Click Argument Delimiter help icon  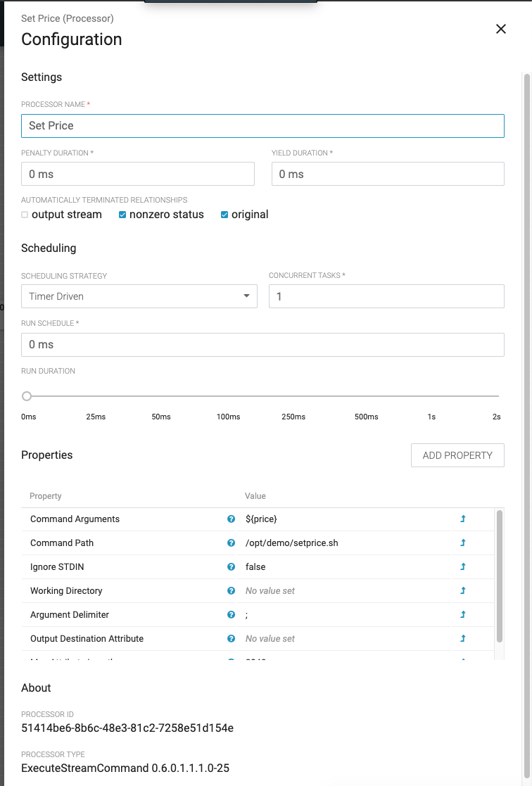coord(231,615)
